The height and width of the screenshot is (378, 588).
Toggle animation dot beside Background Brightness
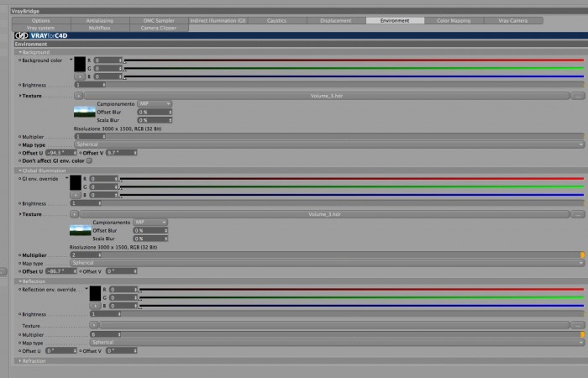[x=20, y=85]
